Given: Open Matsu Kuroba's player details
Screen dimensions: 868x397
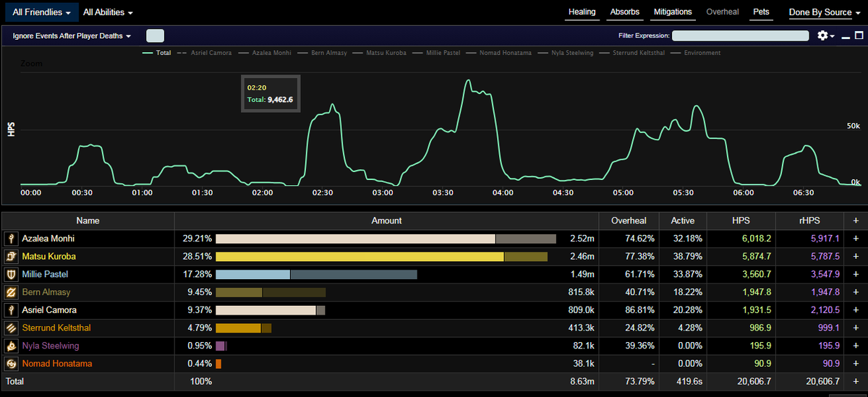Looking at the screenshot, I should [48, 256].
